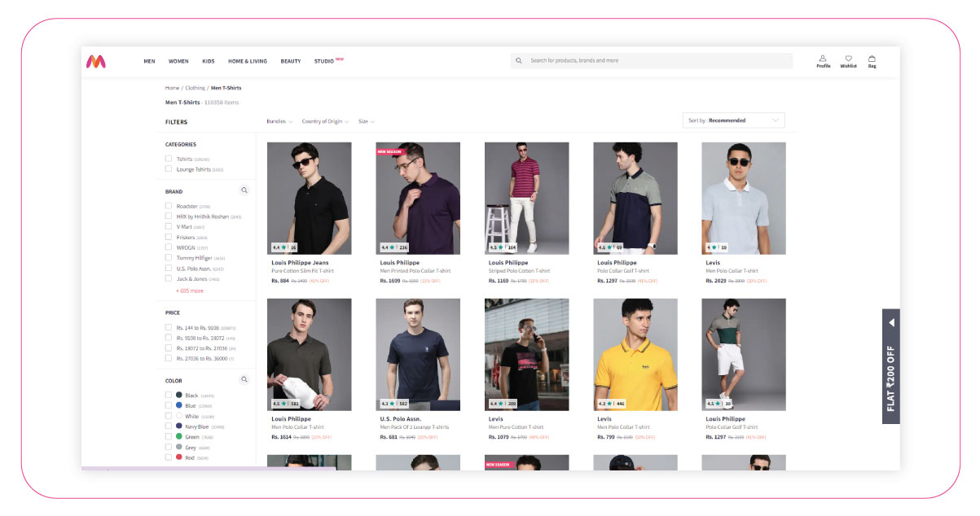Open the Men menu

(149, 61)
